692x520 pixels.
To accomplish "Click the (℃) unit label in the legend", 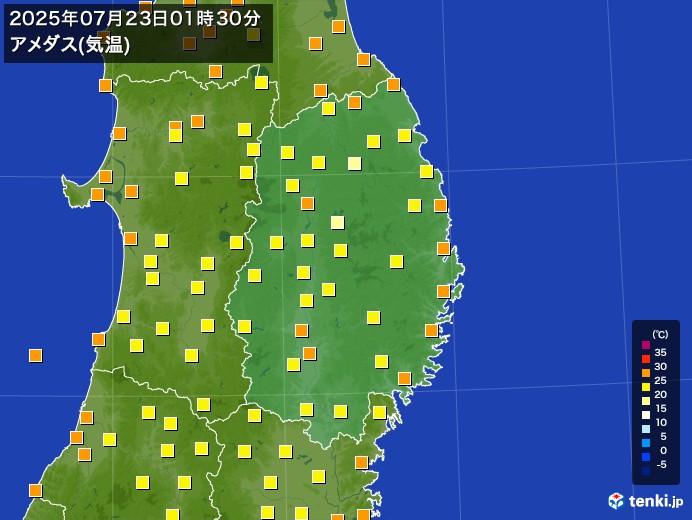I will click(660, 334).
